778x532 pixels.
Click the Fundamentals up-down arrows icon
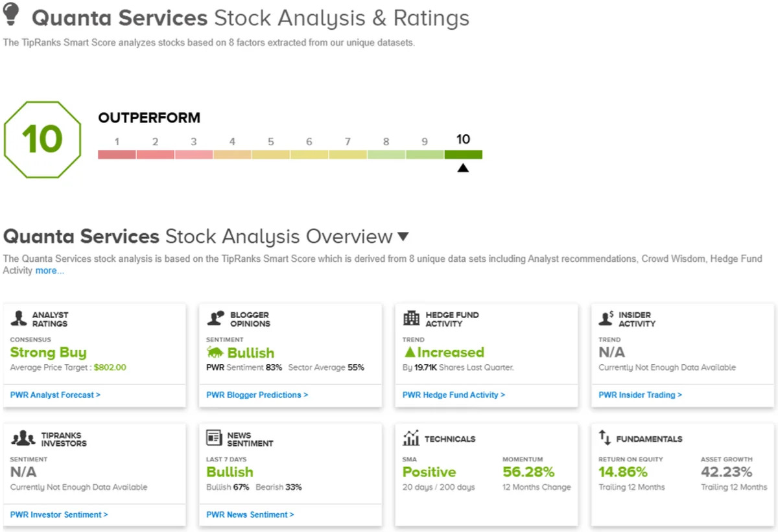click(605, 439)
